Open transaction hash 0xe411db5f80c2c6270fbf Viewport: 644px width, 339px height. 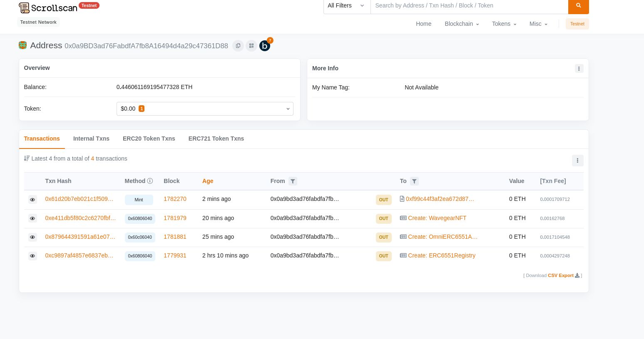click(x=80, y=218)
